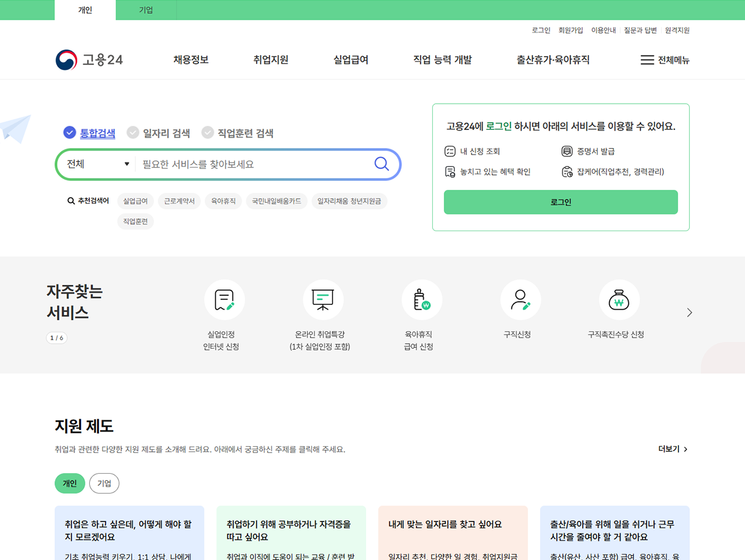745x560 pixels.
Task: Click the search input field
Action: point(254,164)
